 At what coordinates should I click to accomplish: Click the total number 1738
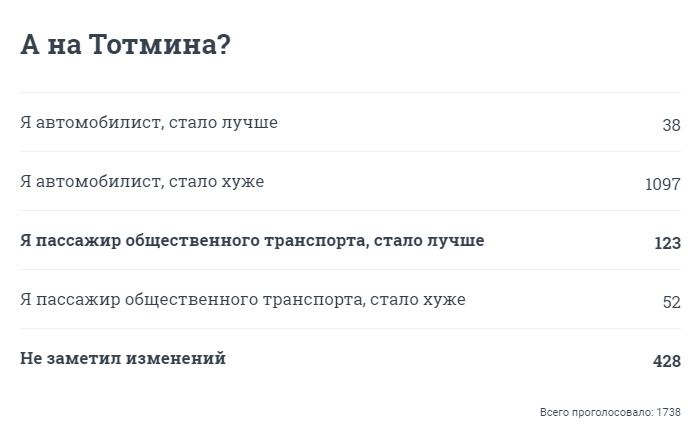[x=669, y=412]
